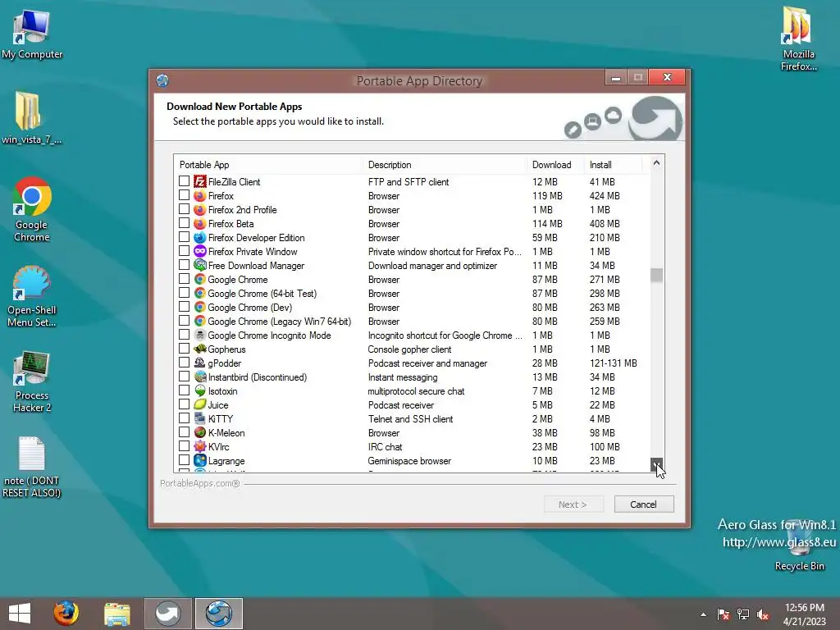Click the PortableApps.com® link text

pyautogui.click(x=200, y=483)
